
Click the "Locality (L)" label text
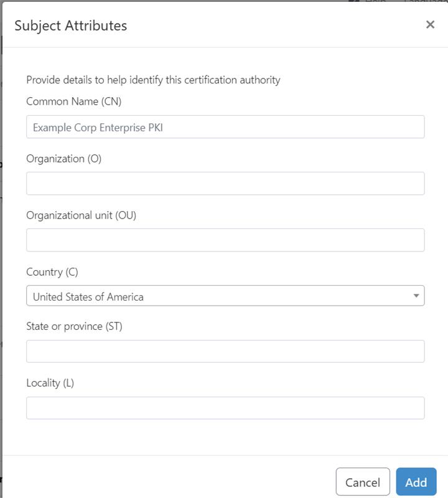(50, 383)
